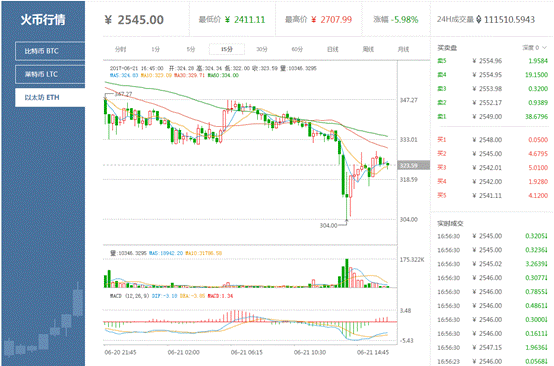Screen dimensions: 554x366
Task: Click the 304.00 low price label on chart
Action: (x=328, y=225)
